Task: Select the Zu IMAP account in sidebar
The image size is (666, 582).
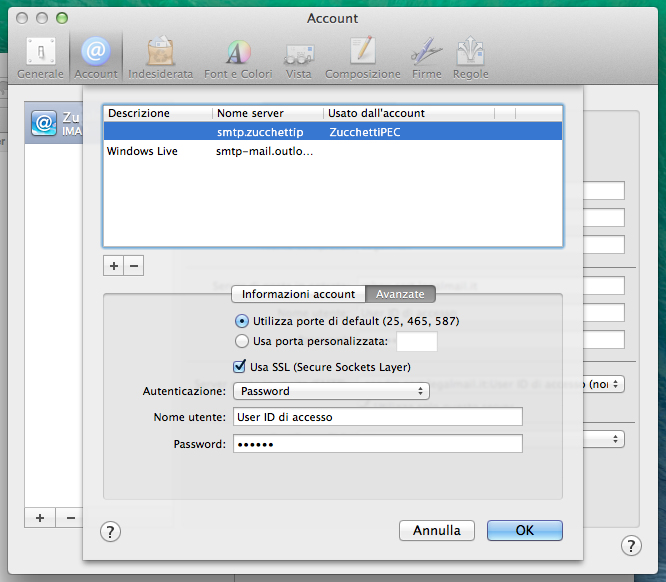Action: click(x=54, y=123)
